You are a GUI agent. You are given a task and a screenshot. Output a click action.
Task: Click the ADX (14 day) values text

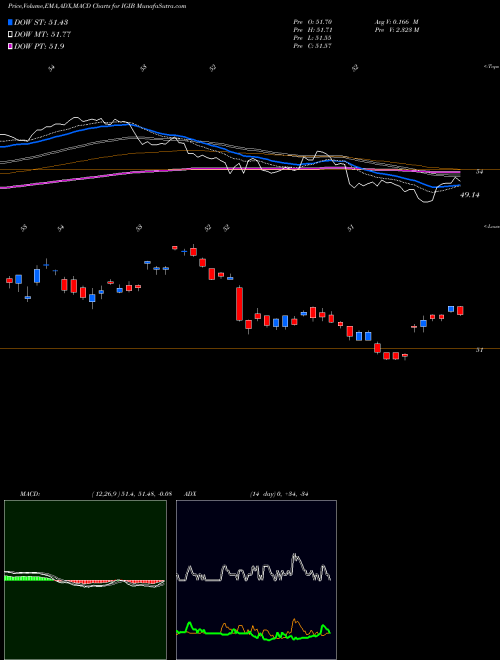click(x=279, y=494)
